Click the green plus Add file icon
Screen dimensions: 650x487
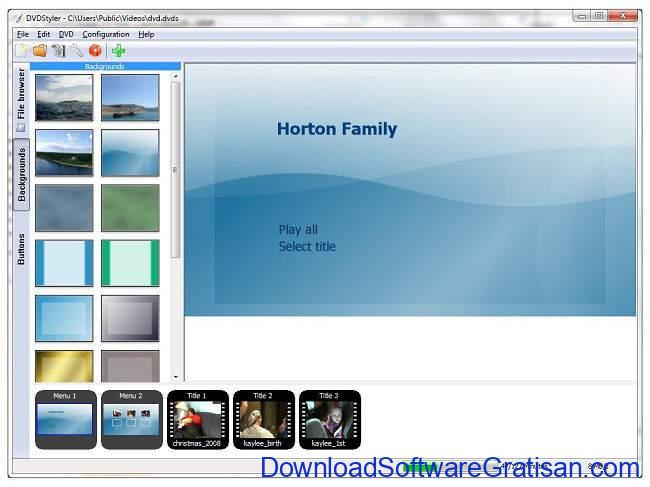tap(119, 51)
